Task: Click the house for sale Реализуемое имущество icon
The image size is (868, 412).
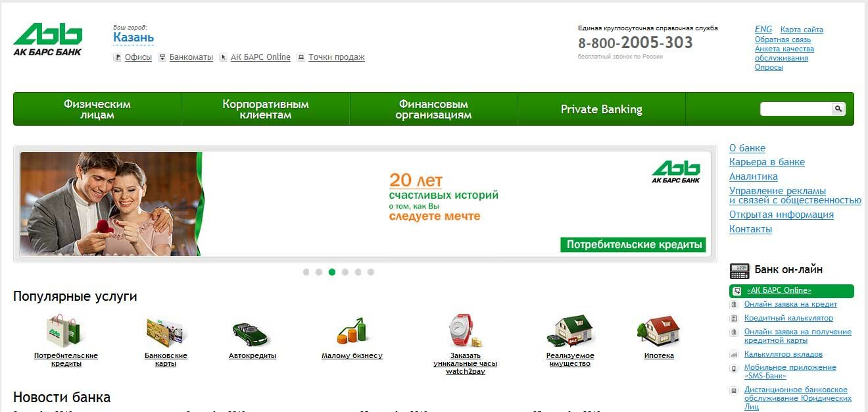Action: tap(570, 330)
